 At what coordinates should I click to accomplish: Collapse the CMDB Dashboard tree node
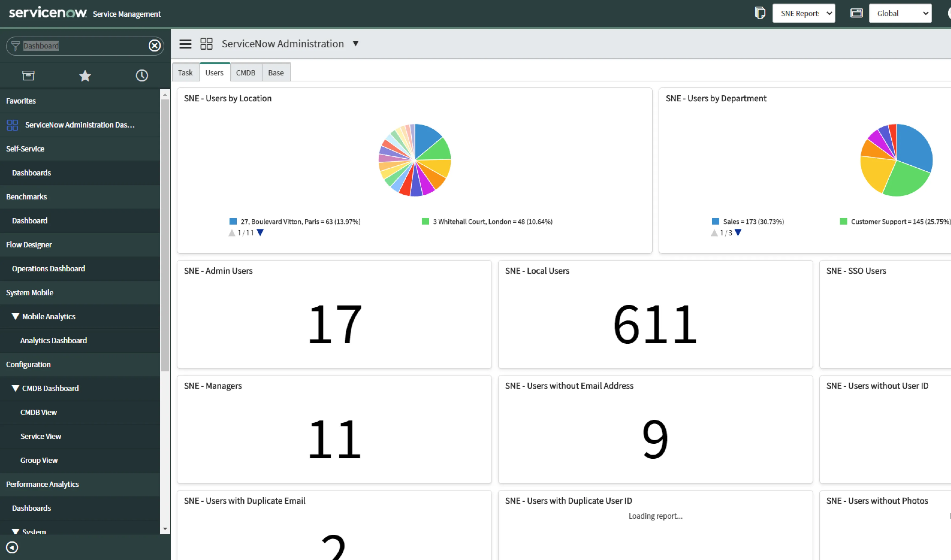(15, 388)
